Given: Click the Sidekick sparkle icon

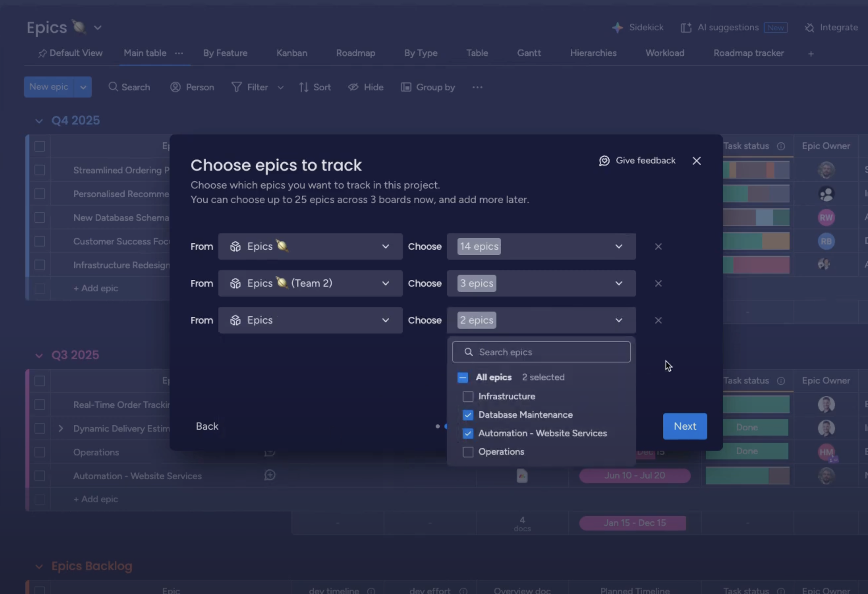Looking at the screenshot, I should (617, 28).
